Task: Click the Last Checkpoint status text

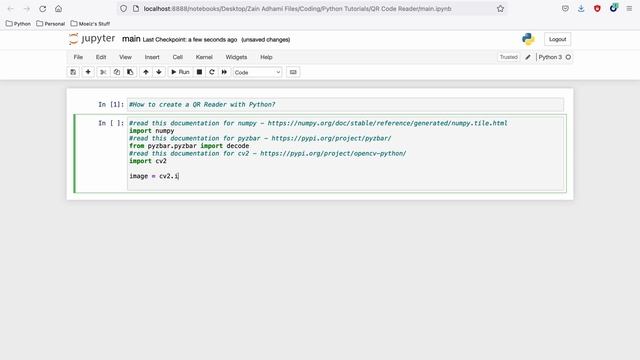Action: tap(190, 40)
